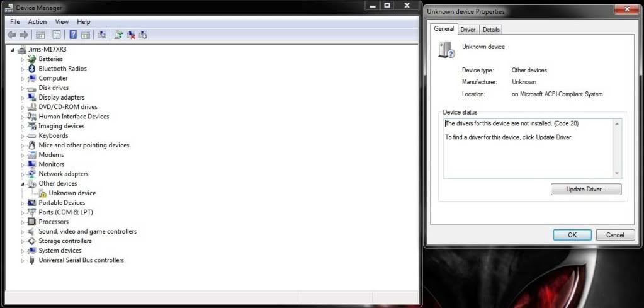This screenshot has width=644, height=308.
Task: Click the Device status scrollbar down arrow
Action: pyautogui.click(x=617, y=174)
